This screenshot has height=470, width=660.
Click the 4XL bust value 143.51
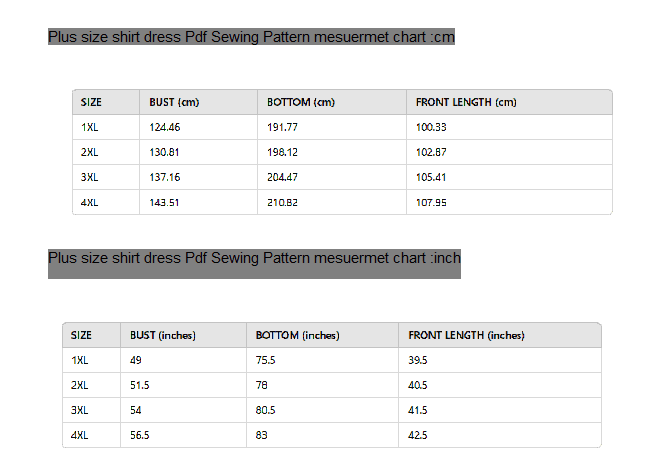[x=165, y=202]
